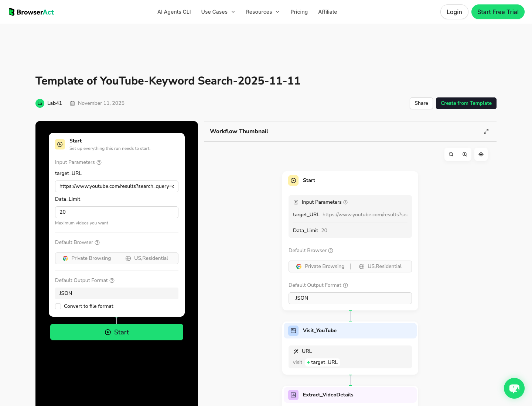532x406 pixels.
Task: Click Input Parameters help icon in thumbnail
Action: point(345,202)
